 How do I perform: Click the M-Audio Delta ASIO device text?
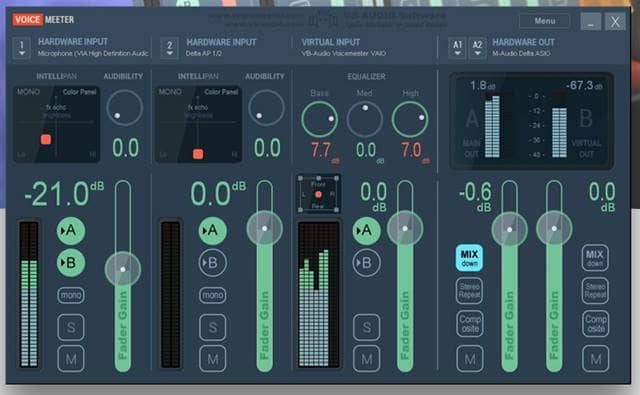point(521,53)
